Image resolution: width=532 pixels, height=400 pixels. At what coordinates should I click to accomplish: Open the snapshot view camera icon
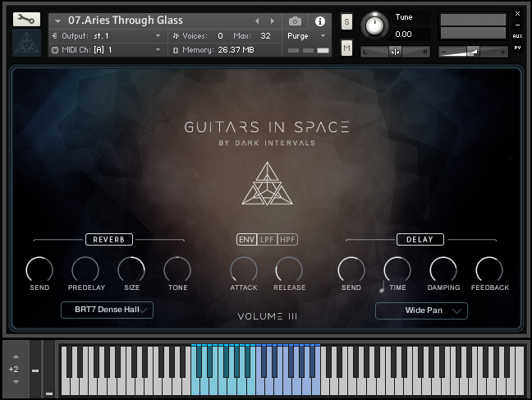click(295, 21)
